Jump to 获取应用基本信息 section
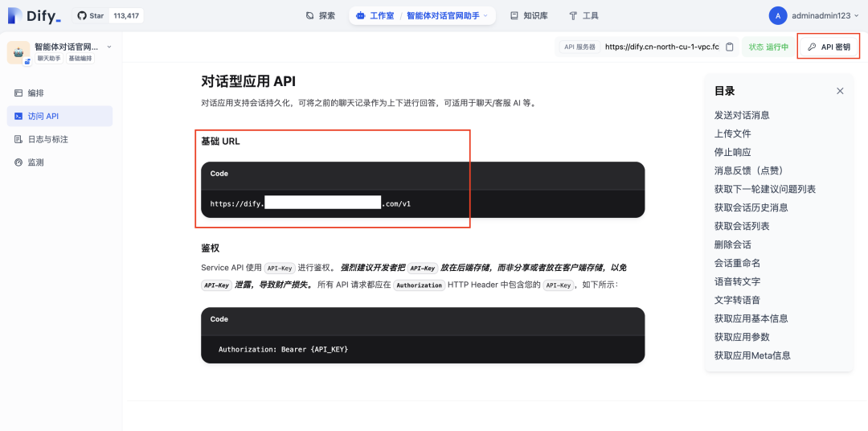 coord(751,318)
